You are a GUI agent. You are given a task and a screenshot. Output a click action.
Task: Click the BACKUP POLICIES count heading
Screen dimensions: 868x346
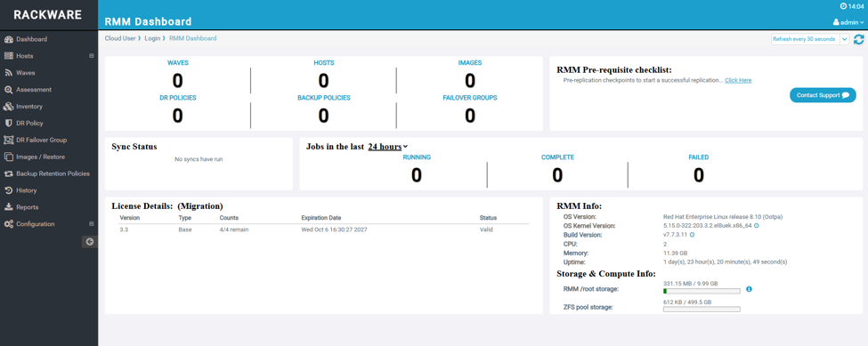[324, 98]
